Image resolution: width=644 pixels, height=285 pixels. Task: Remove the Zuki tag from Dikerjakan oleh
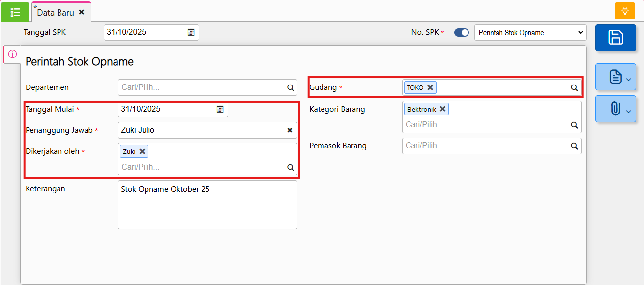pos(142,151)
